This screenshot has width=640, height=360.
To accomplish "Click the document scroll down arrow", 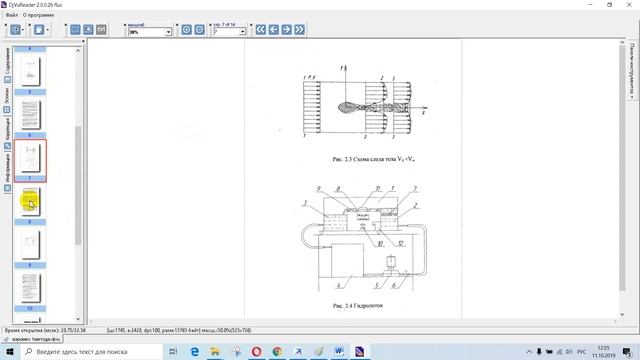I will click(x=622, y=315).
